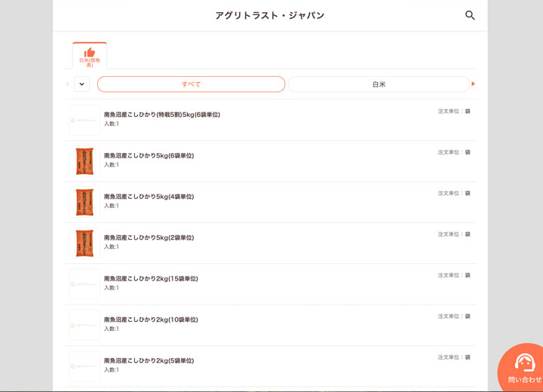This screenshot has height=392, width=543.
Task: Open 南魚沼産こしひかり5kg(6袋単位) product title
Action: coord(149,156)
